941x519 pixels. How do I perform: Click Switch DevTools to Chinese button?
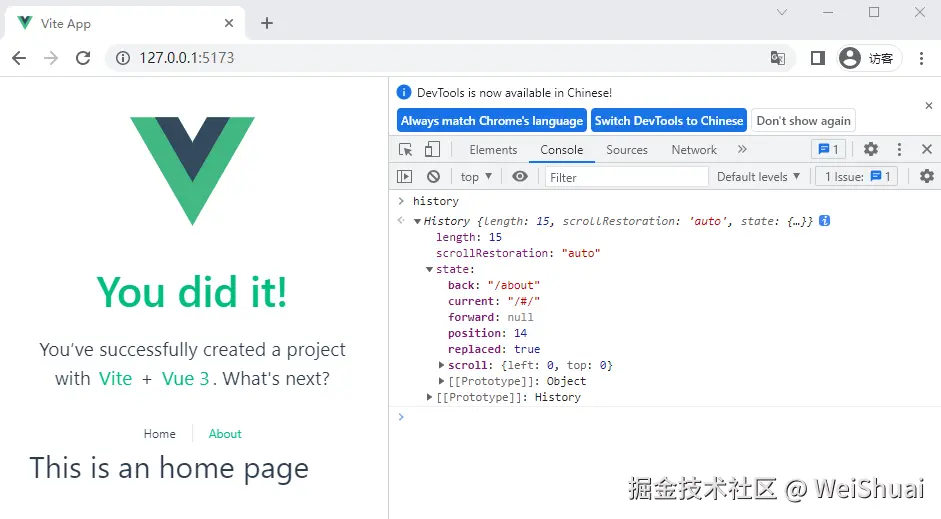pos(669,121)
